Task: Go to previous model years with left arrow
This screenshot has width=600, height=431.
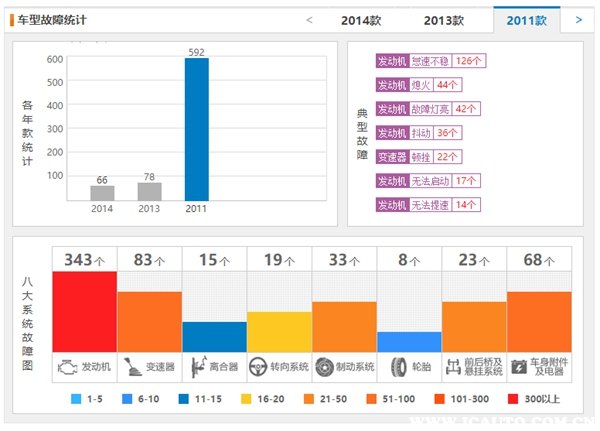Action: point(309,19)
